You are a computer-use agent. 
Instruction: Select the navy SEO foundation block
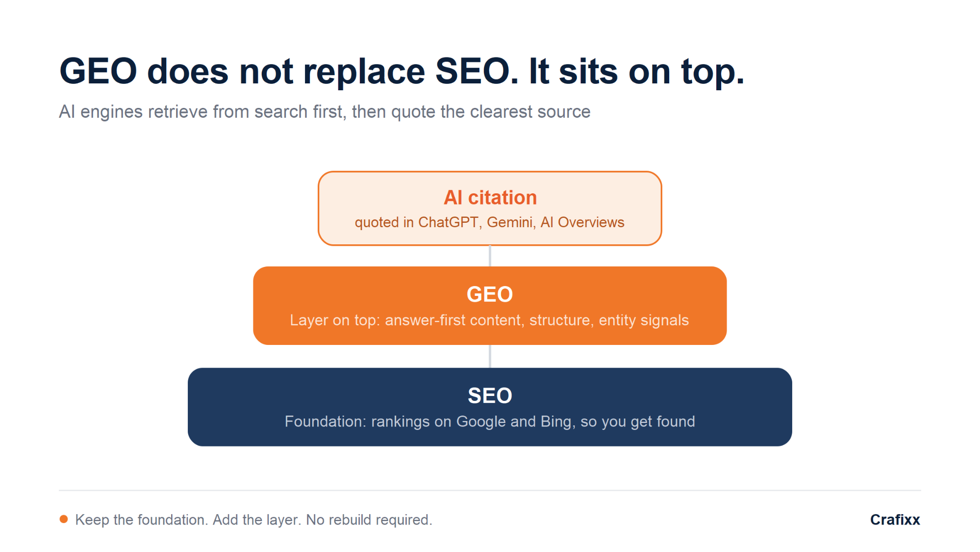(x=490, y=407)
